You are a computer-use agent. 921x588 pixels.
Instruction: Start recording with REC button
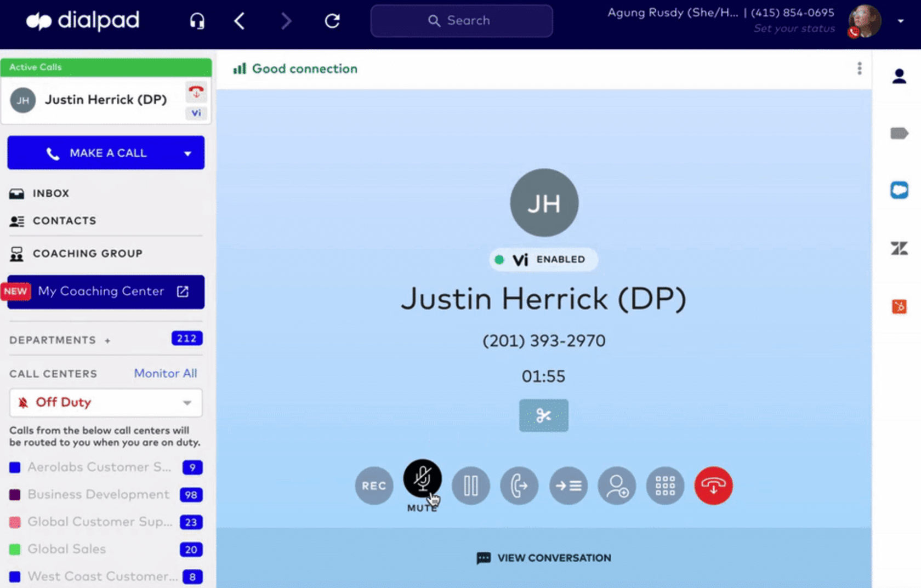[374, 486]
